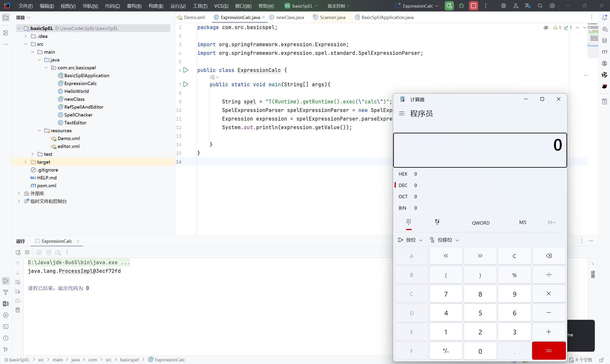Click the rerun ExpressionCalc icon in run panel
Image resolution: width=610 pixels, height=364 pixels.
click(18, 252)
